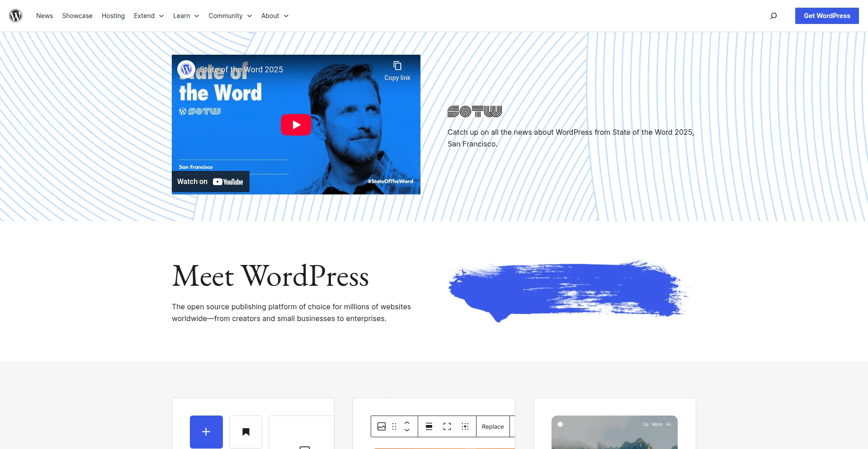Click the Copy link icon on the video
The width and height of the screenshot is (868, 449).
[397, 66]
